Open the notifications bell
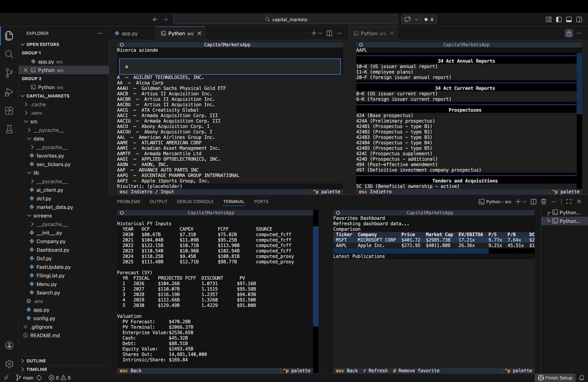The height and width of the screenshot is (382, 588). [581, 378]
